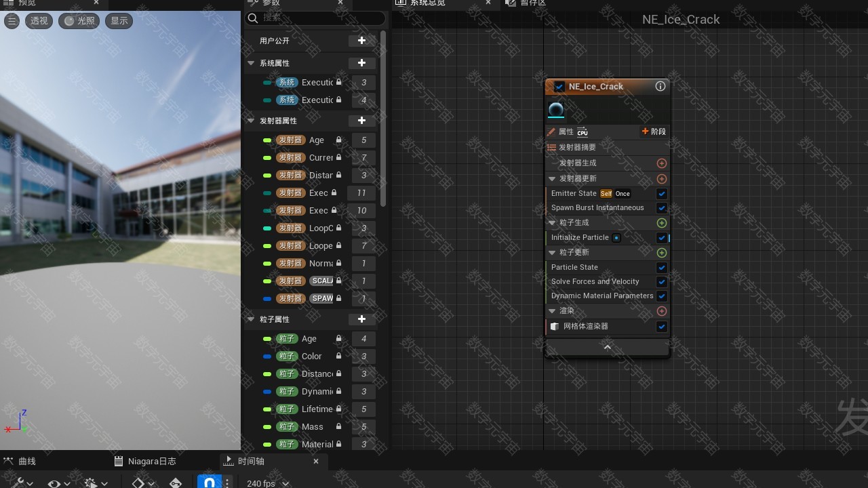Click the 阶段 add stage button
868x488 pixels.
point(654,131)
